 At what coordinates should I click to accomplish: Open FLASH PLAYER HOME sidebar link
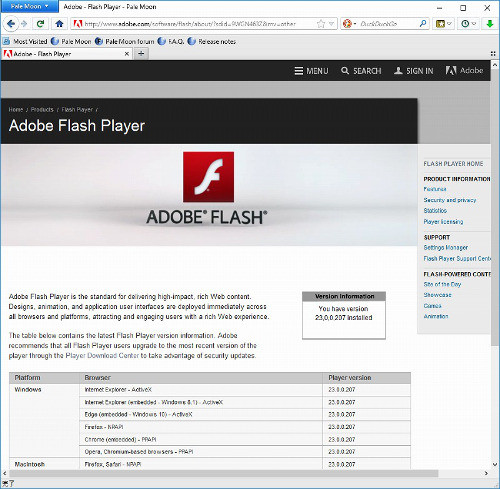pyautogui.click(x=453, y=164)
